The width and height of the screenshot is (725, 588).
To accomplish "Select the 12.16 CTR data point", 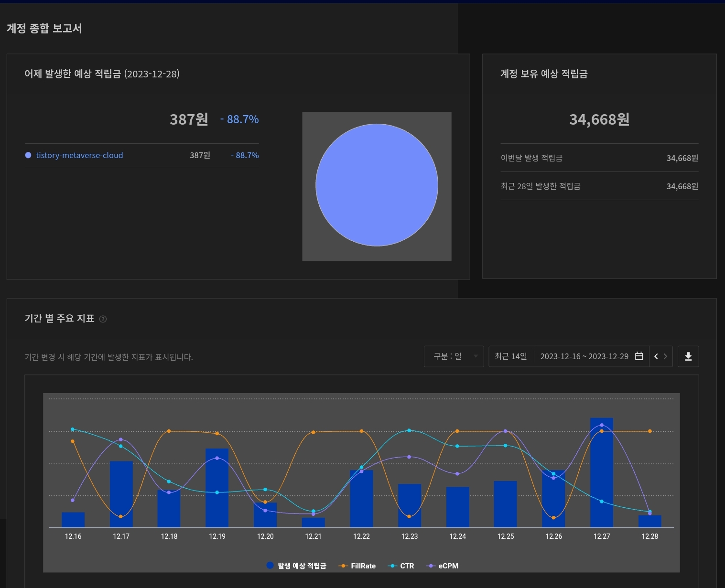I will (x=73, y=429).
